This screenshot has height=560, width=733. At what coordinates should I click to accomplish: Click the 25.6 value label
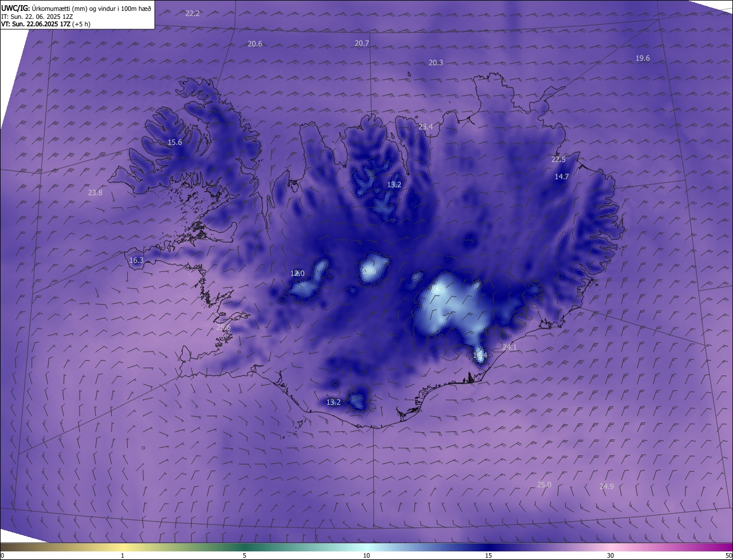point(223,328)
